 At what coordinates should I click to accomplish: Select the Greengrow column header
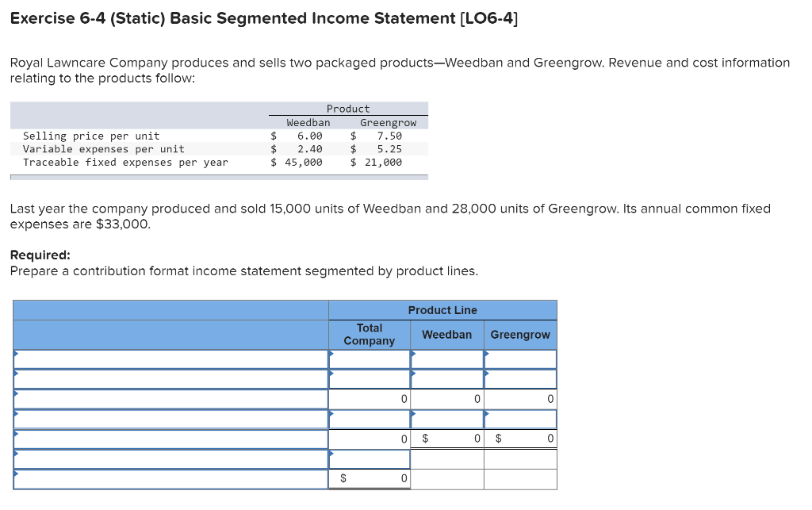coord(520,335)
